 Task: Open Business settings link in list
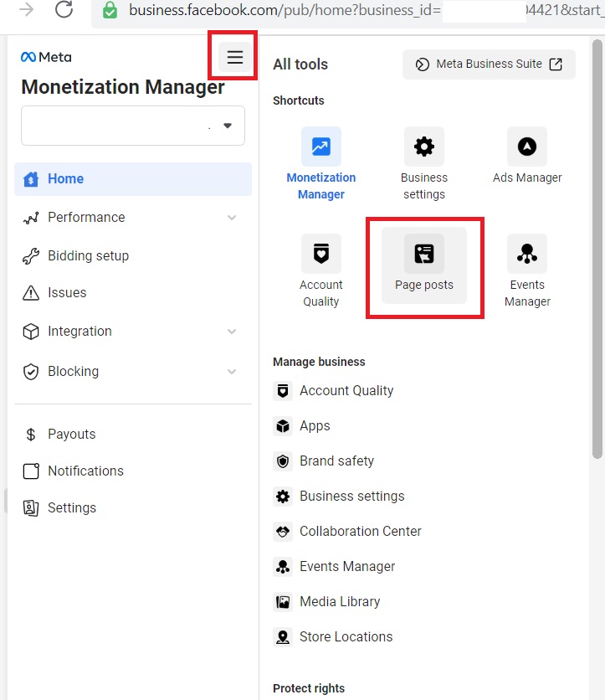pyautogui.click(x=352, y=497)
